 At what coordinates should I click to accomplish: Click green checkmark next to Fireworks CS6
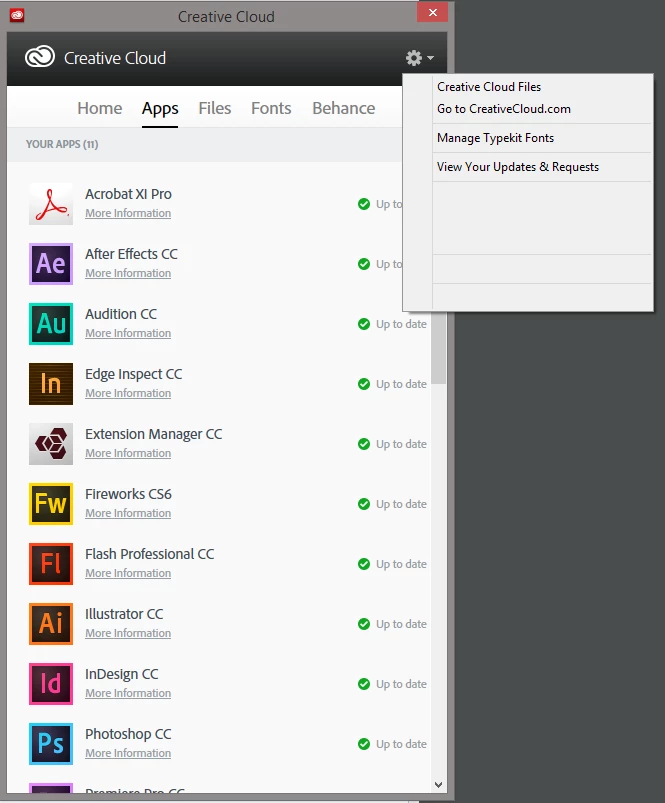364,504
